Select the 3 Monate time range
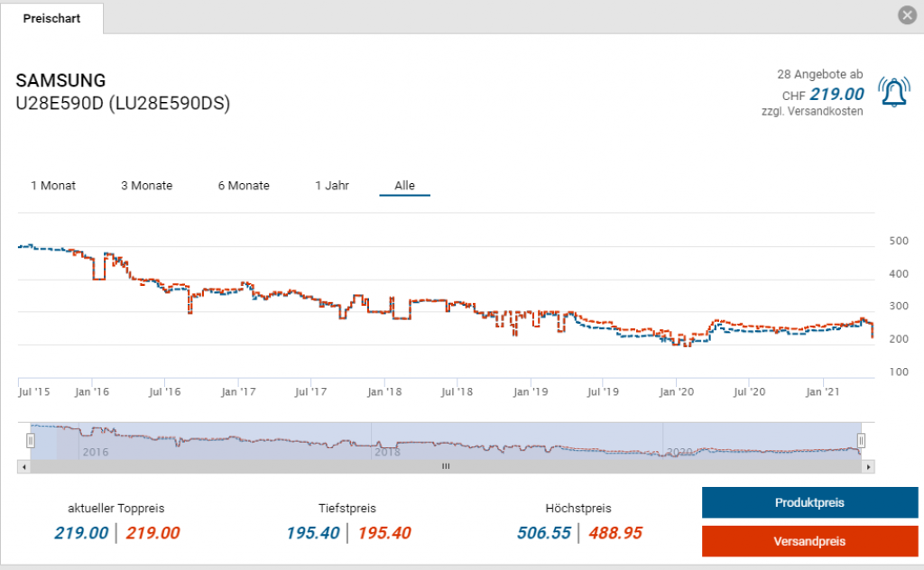Screen dimensions: 924x570 (146, 186)
